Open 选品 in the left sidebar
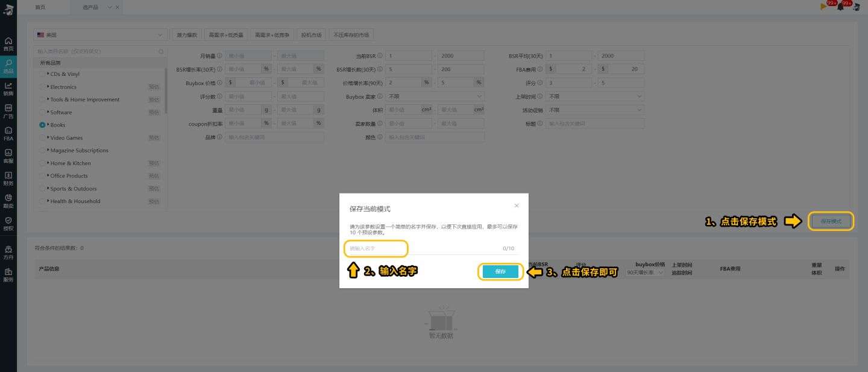The width and height of the screenshot is (868, 372). click(8, 66)
